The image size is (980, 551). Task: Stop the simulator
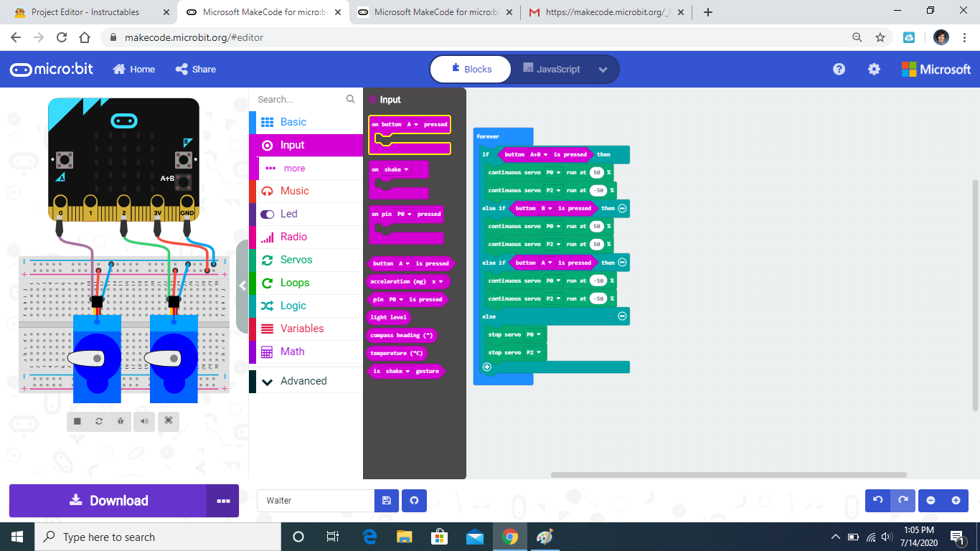(77, 421)
